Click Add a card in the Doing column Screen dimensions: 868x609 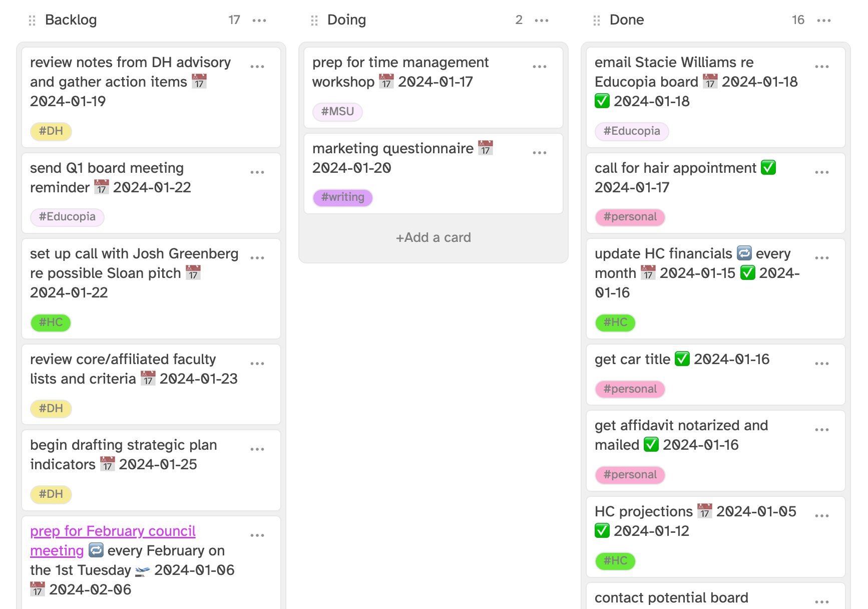click(x=433, y=237)
